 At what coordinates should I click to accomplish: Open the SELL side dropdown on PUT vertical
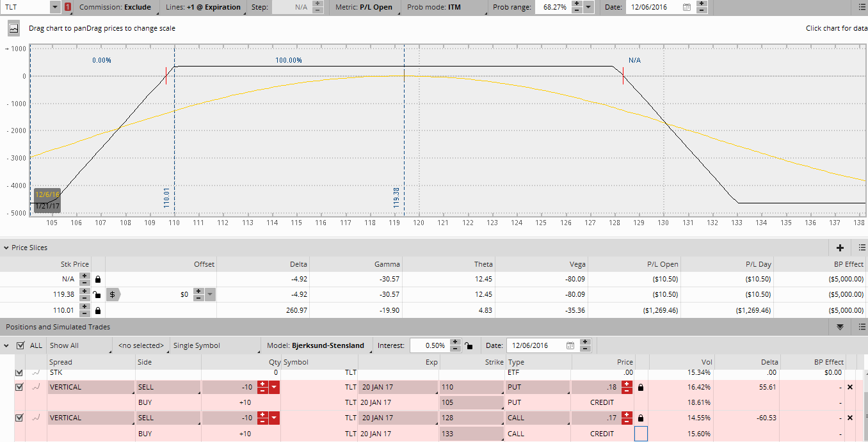(x=168, y=387)
